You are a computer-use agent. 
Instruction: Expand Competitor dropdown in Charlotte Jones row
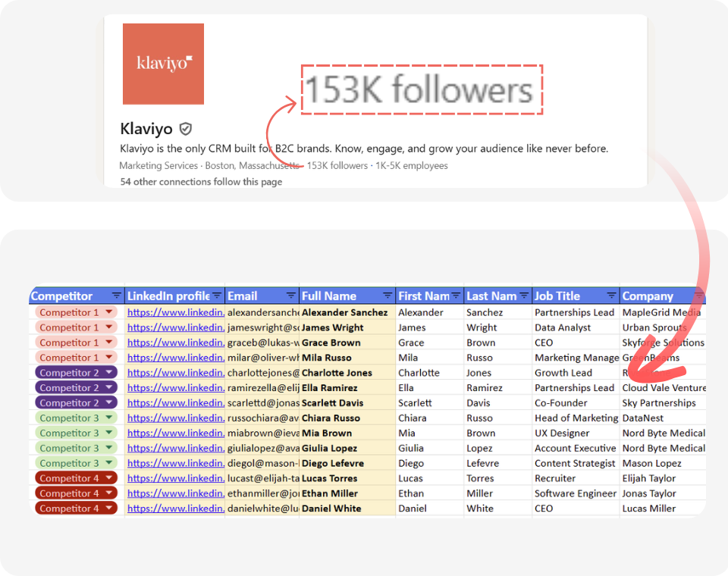click(108, 372)
